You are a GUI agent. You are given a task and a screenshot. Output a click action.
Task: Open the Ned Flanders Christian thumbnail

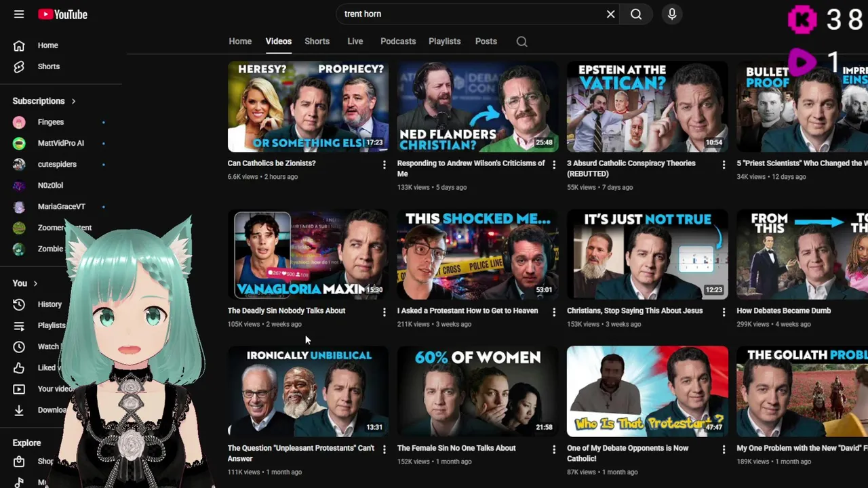coord(478,106)
